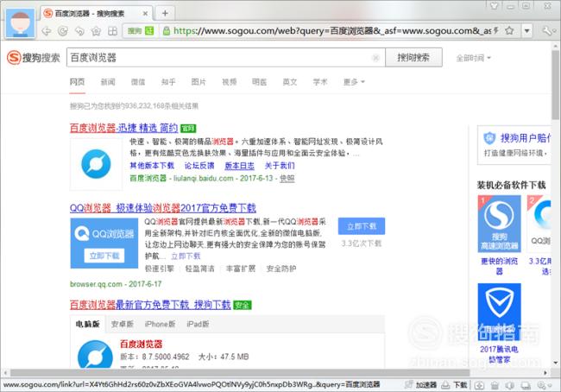Open the 快照 cached snapshot link
This screenshot has width=561, height=392.
pos(287,178)
